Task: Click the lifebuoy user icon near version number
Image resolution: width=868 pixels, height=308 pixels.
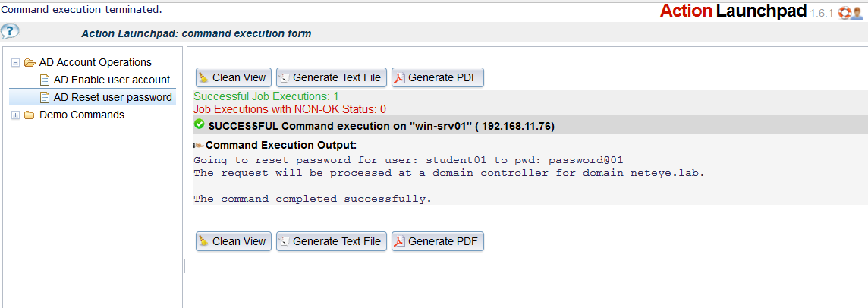Action: [x=851, y=13]
